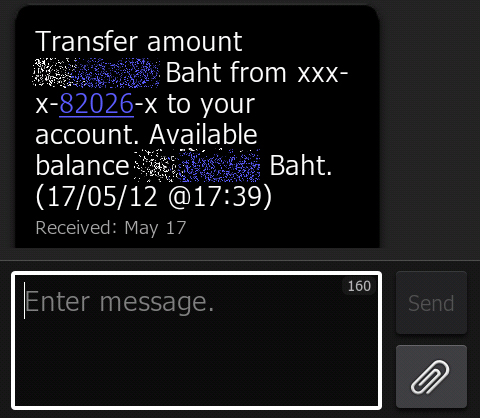The height and width of the screenshot is (418, 480).
Task: Click the word "balance" in the message
Action: tap(82, 166)
